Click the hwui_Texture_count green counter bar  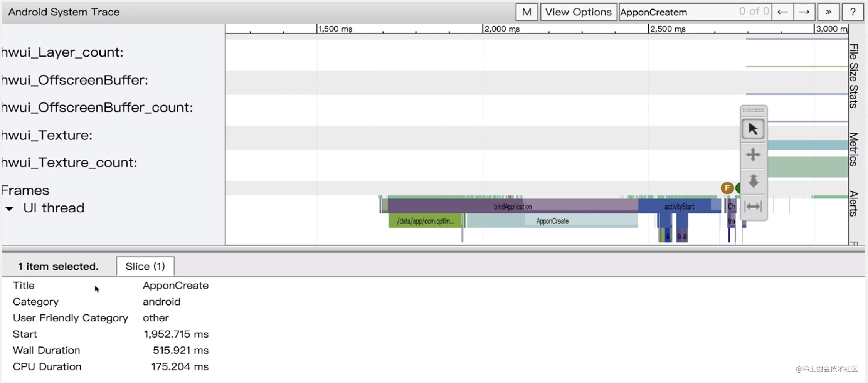coord(808,167)
